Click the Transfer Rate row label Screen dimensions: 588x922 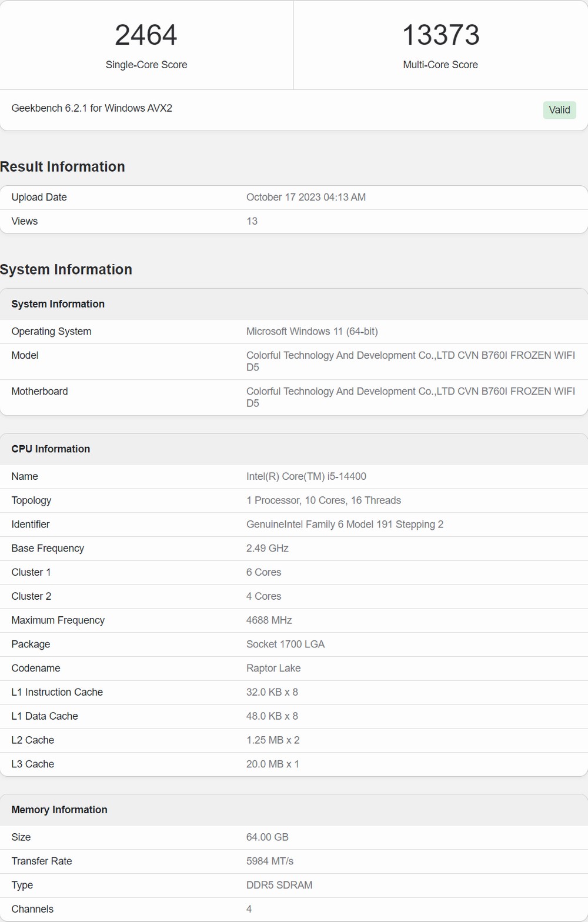(42, 861)
